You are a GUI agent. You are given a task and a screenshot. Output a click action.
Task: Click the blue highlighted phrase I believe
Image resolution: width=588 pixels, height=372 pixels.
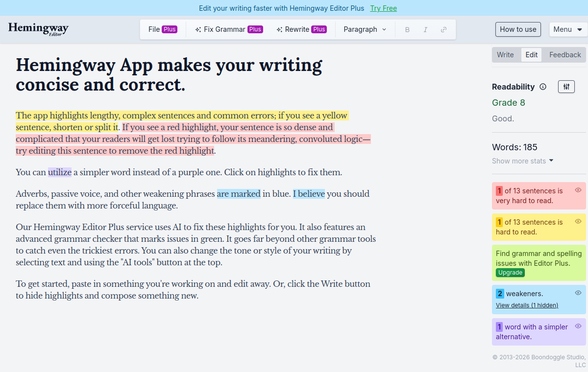point(309,194)
